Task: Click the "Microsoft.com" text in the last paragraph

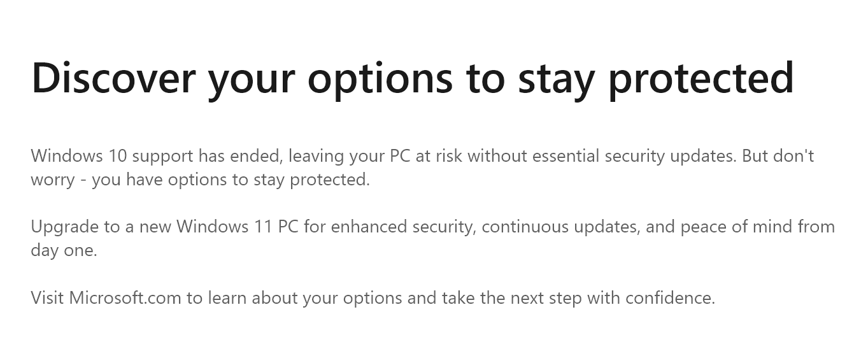Action: (x=125, y=297)
